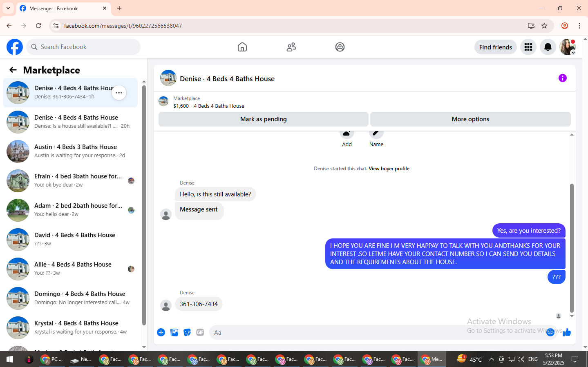
Task: Open the Windows Start menu
Action: (10, 359)
